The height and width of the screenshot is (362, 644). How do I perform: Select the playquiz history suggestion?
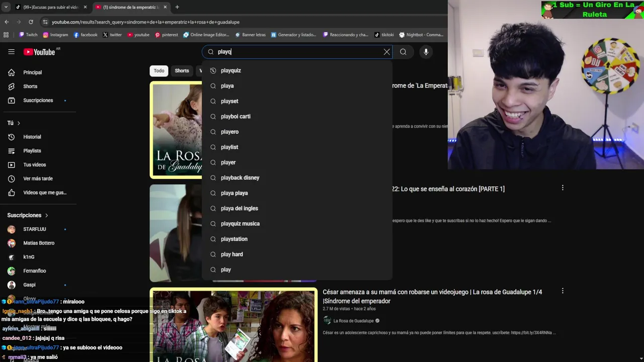click(x=297, y=70)
